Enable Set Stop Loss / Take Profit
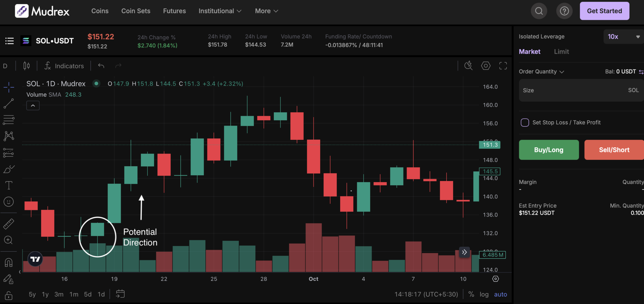The width and height of the screenshot is (644, 304). point(525,122)
